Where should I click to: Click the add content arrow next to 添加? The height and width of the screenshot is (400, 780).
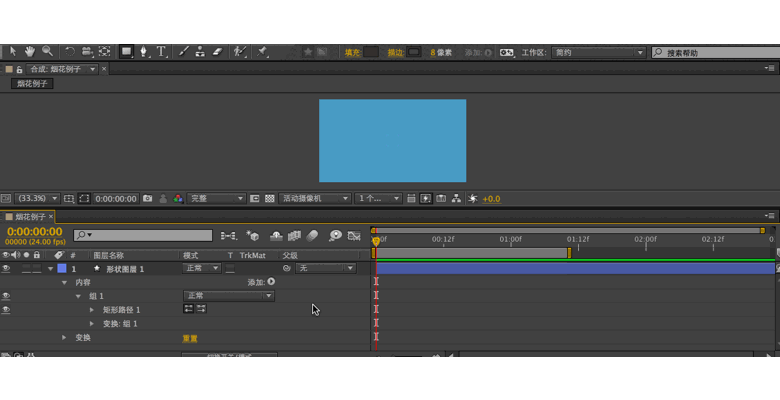[x=271, y=282]
